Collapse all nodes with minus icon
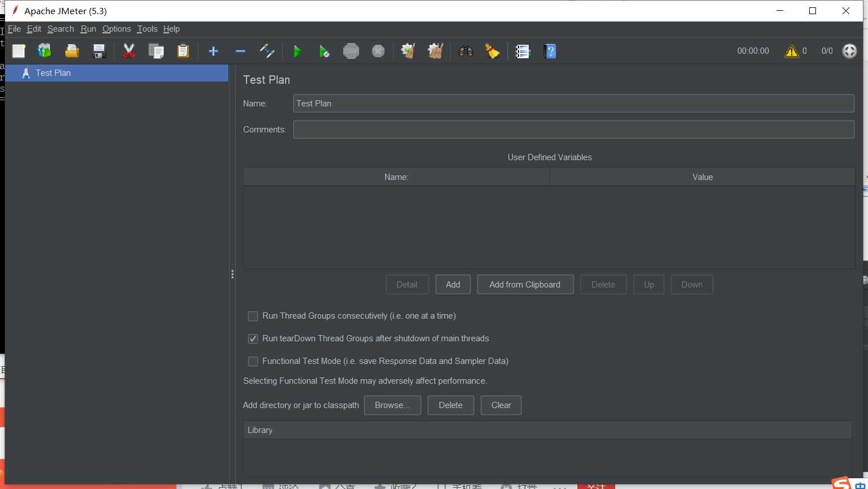The image size is (868, 489). [x=240, y=51]
